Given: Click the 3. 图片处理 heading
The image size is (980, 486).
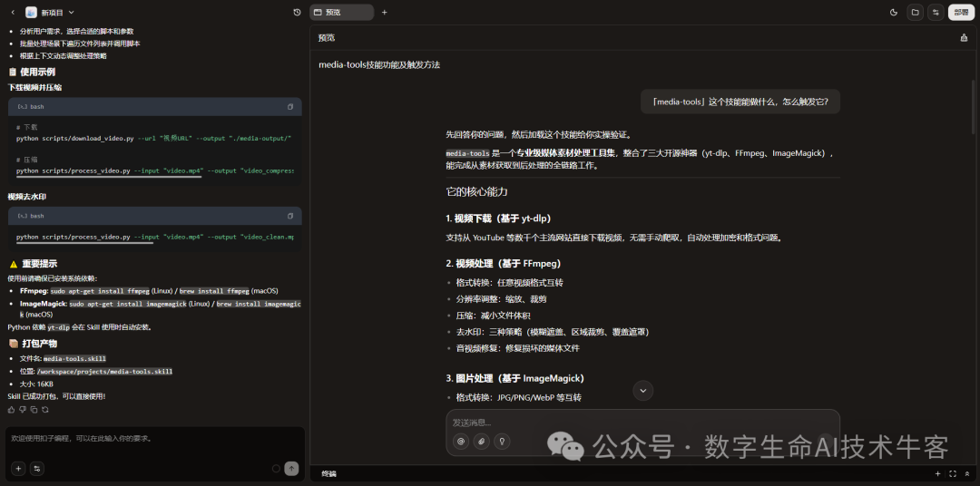Looking at the screenshot, I should [x=515, y=378].
